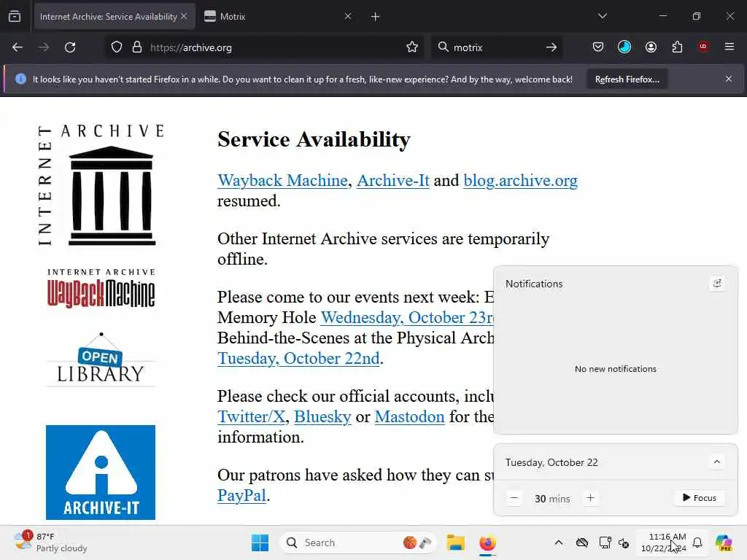Image resolution: width=747 pixels, height=560 pixels.
Task: Click the notification bell on the taskbar
Action: click(697, 542)
